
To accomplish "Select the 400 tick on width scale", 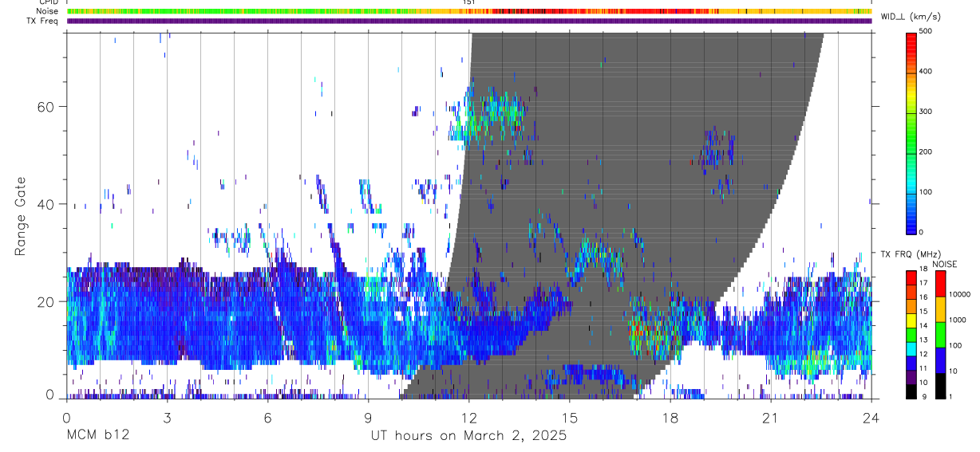I will point(927,71).
